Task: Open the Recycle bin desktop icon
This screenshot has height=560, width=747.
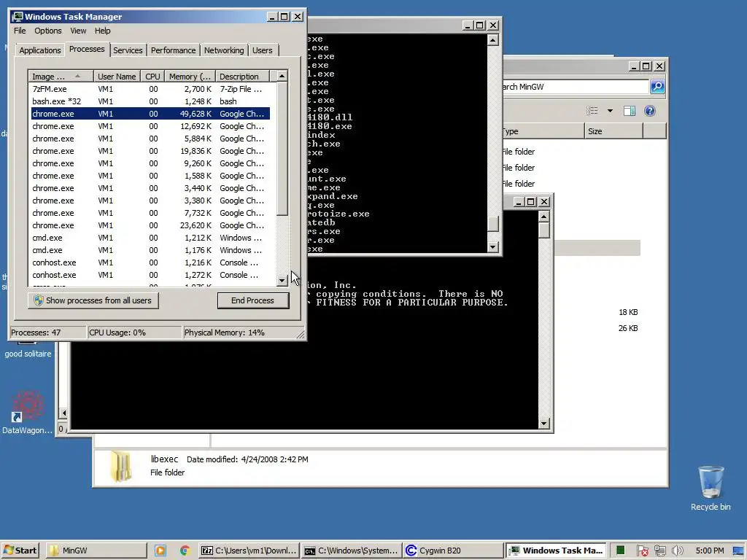Action: click(x=711, y=488)
